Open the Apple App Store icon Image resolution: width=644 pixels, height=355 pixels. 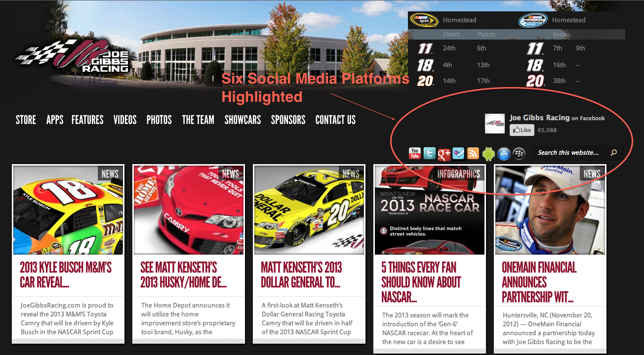(x=503, y=153)
